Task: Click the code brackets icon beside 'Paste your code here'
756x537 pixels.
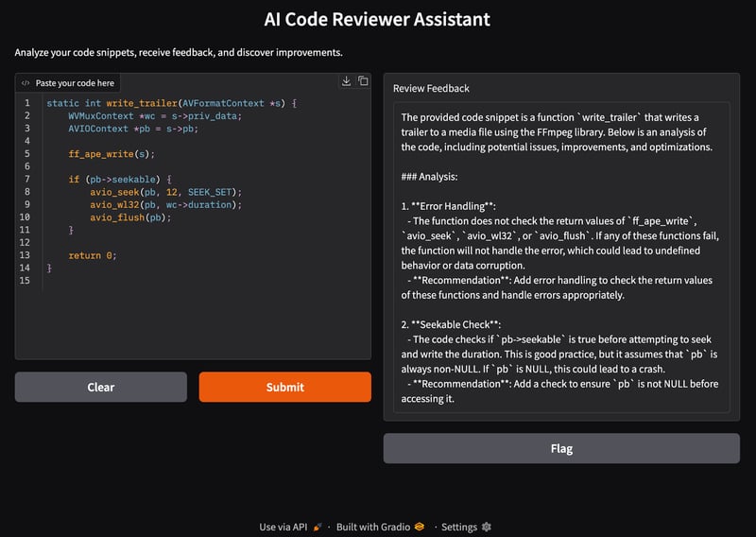Action: [26, 83]
